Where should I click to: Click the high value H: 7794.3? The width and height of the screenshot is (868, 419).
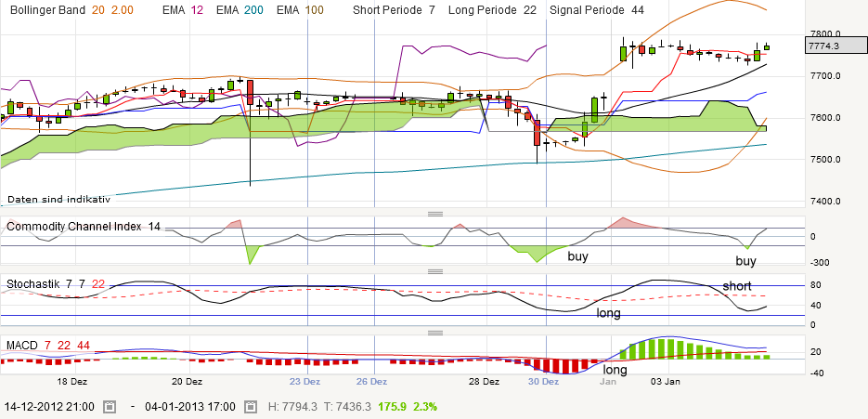[291, 406]
